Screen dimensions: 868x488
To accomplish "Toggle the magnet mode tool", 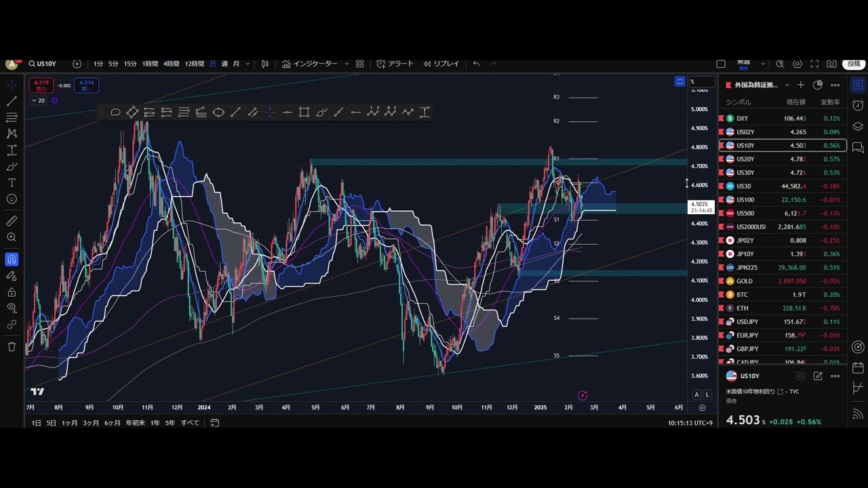I will [x=12, y=259].
